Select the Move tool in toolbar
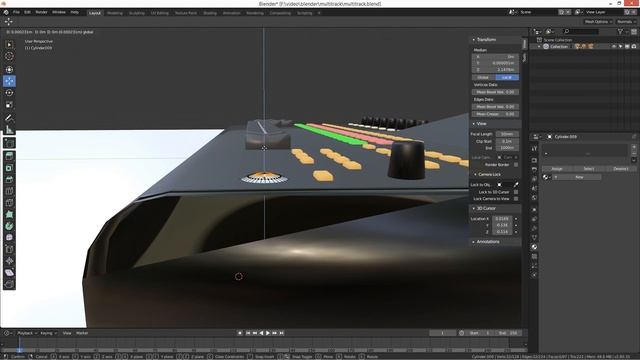640x360 pixels. pos(9,81)
